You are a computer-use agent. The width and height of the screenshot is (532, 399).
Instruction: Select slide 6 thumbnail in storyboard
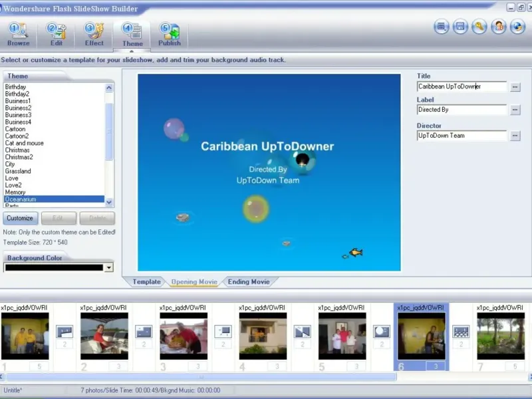(x=422, y=336)
